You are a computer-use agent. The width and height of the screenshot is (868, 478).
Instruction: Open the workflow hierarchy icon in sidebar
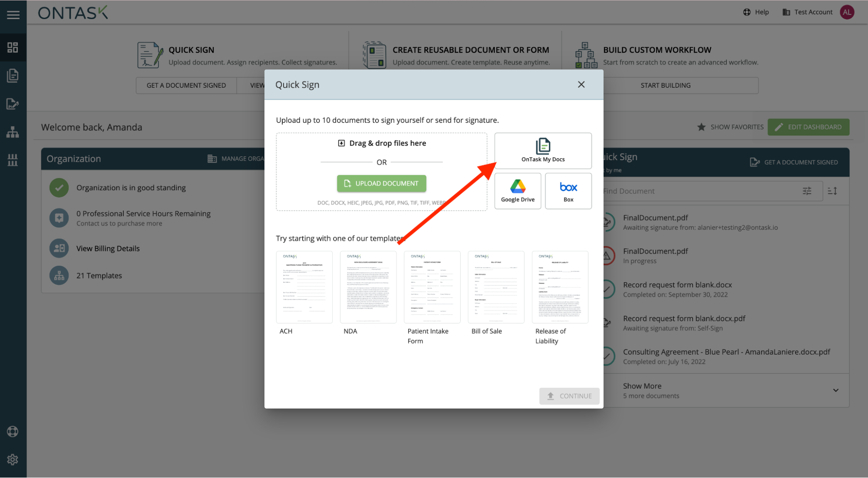click(13, 132)
